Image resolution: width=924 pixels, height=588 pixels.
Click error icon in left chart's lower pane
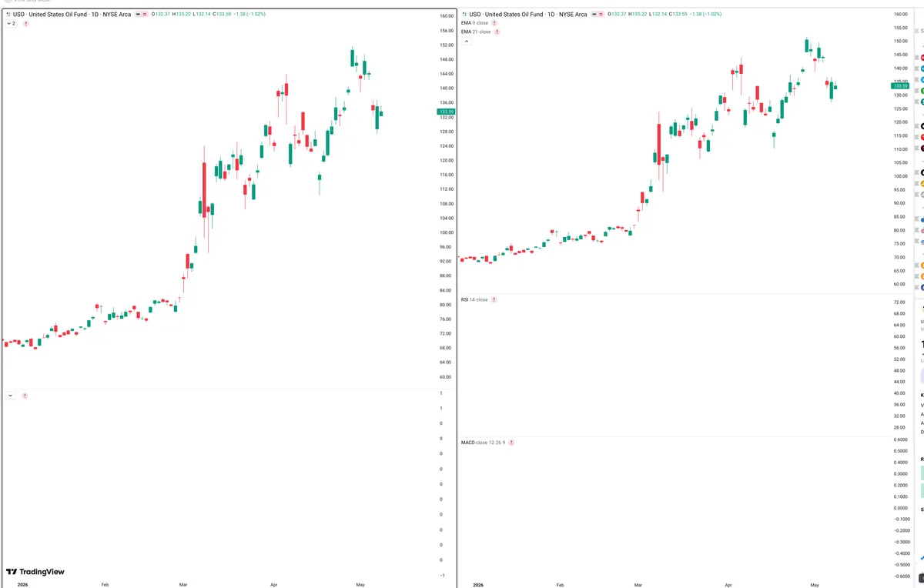tap(25, 396)
